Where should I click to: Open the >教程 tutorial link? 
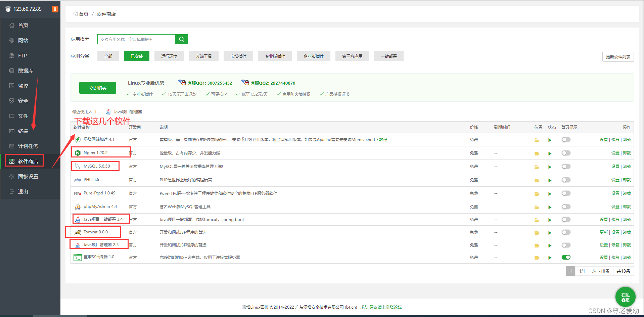point(382,140)
